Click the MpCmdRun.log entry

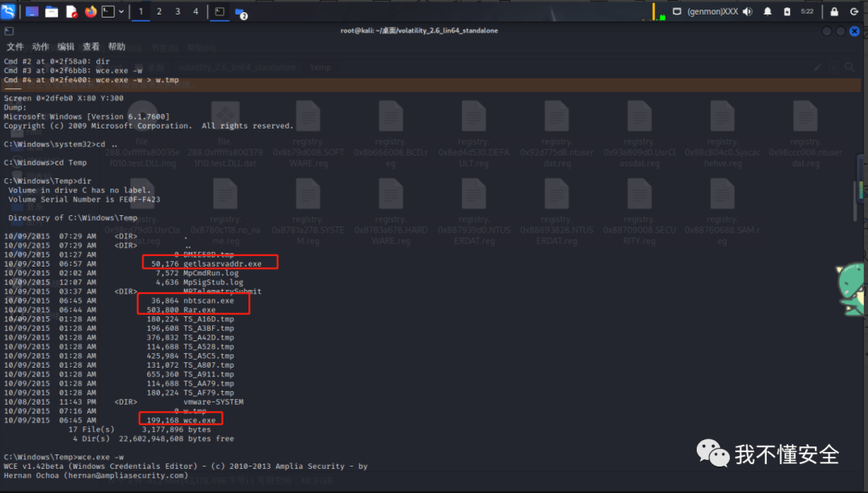point(211,273)
